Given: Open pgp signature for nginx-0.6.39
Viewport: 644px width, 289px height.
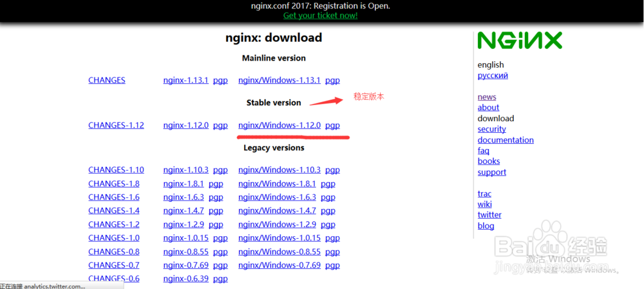Looking at the screenshot, I should pyautogui.click(x=220, y=279).
